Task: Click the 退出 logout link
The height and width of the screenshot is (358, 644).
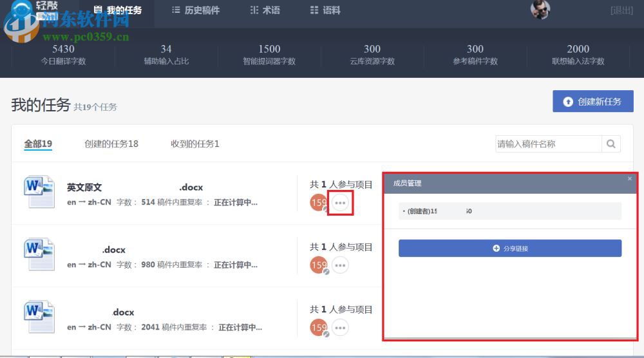Action: pyautogui.click(x=622, y=10)
